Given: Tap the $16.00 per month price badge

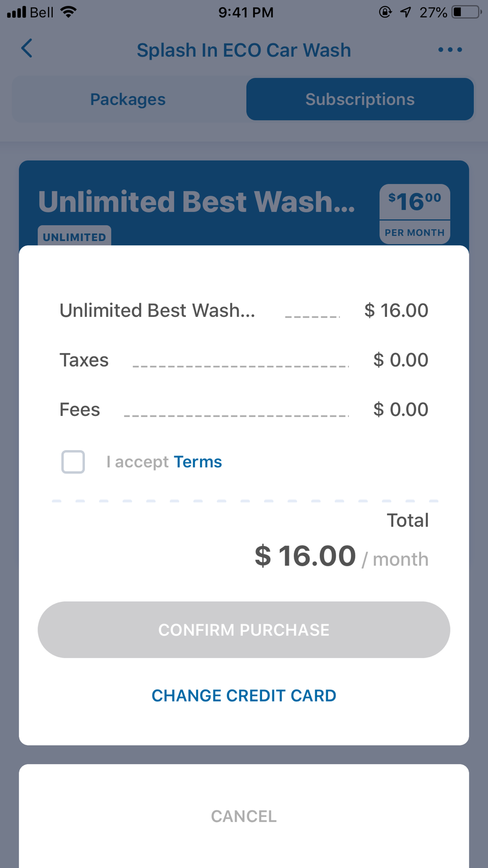Looking at the screenshot, I should tap(415, 213).
